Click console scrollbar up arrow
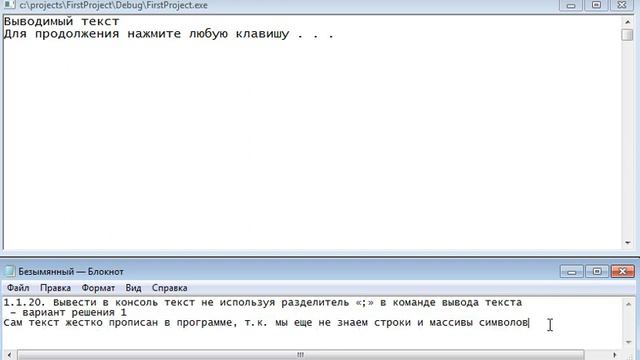The image size is (640, 360). tap(627, 22)
